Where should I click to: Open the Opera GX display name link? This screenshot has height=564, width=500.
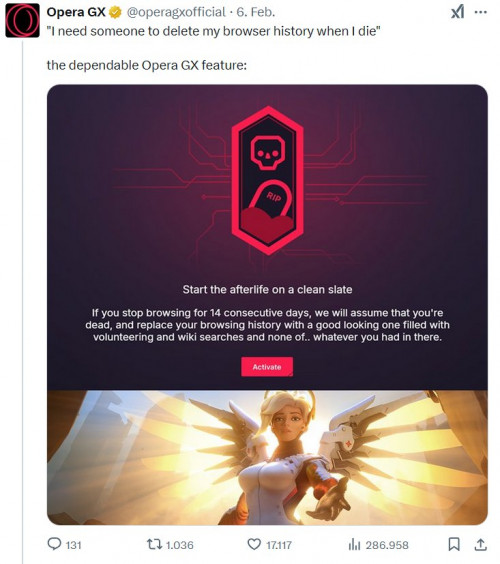(x=76, y=12)
